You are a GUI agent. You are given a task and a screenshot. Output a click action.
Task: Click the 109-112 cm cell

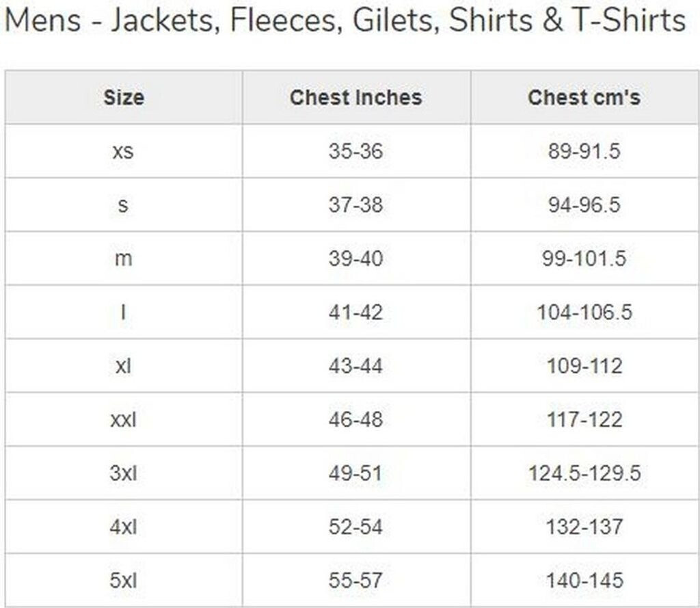(x=584, y=366)
